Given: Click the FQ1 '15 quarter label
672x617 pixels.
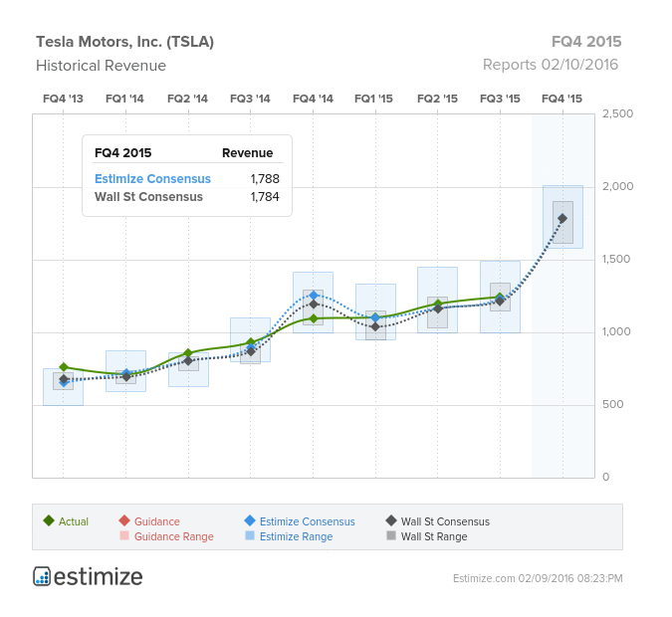Looking at the screenshot, I should [373, 99].
